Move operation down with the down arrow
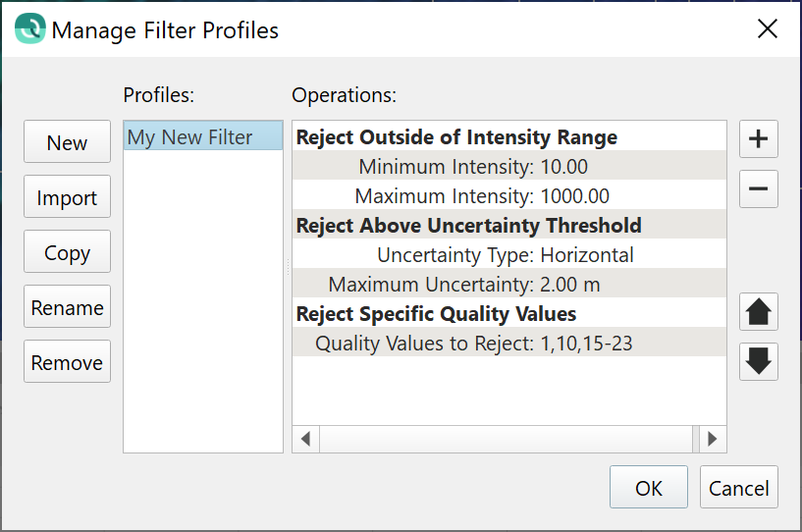 click(758, 361)
